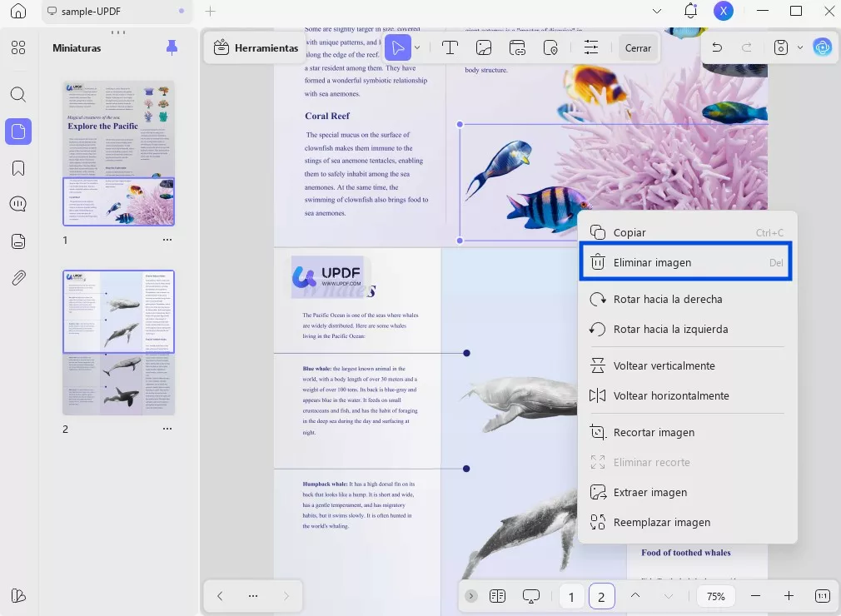This screenshot has width=841, height=616.
Task: Open the Attachments paperclip icon
Action: pyautogui.click(x=18, y=278)
